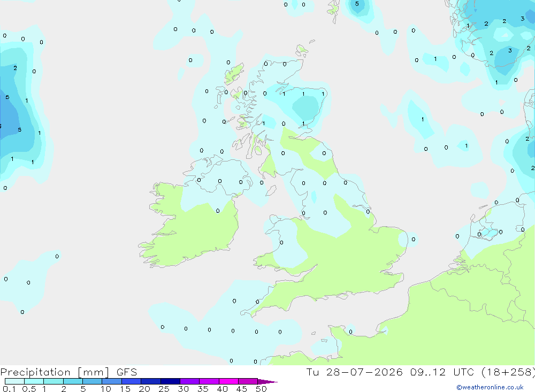Click the legend label 40
535x392 pixels.
pyautogui.click(x=222, y=389)
